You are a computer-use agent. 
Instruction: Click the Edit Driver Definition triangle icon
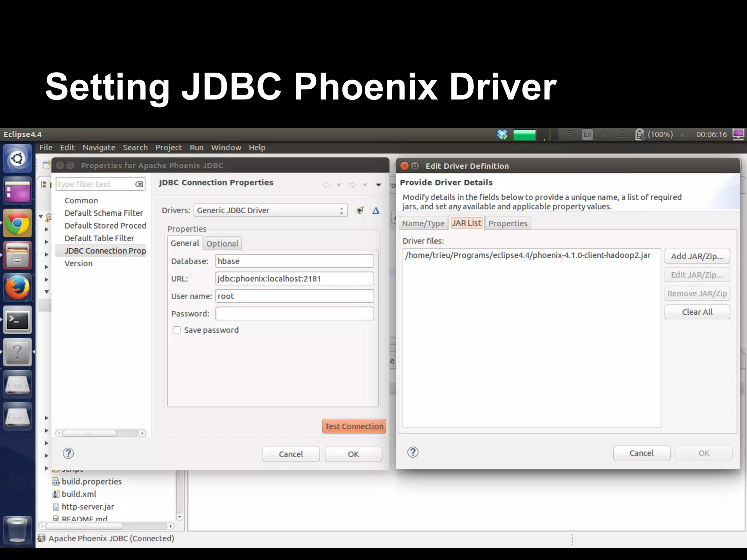pyautogui.click(x=376, y=210)
